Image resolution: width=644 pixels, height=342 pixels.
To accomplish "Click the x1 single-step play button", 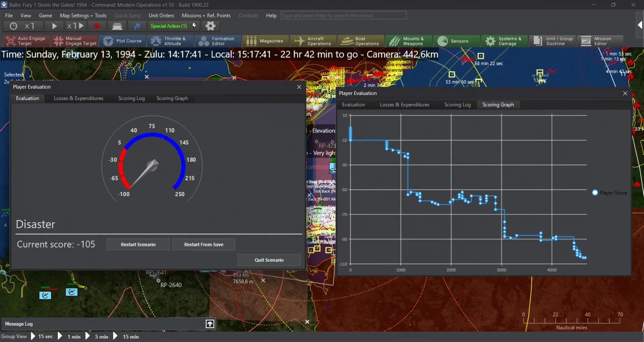I will tap(75, 26).
